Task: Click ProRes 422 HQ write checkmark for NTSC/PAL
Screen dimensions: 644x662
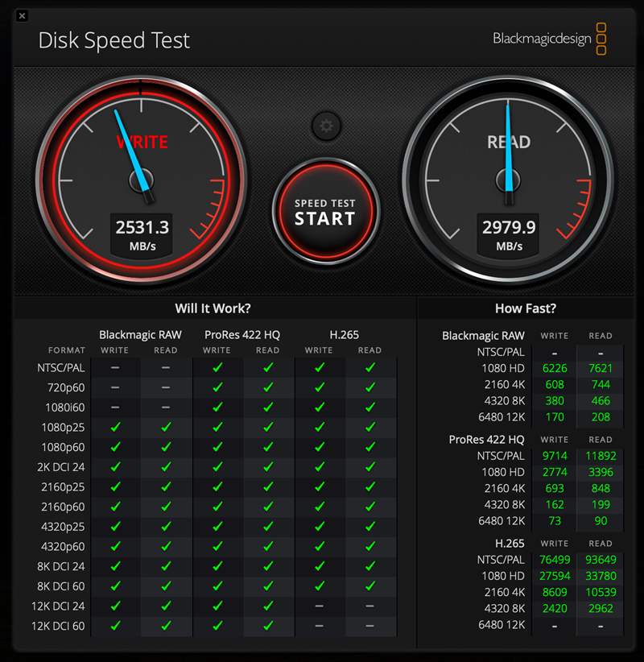Action: (217, 367)
